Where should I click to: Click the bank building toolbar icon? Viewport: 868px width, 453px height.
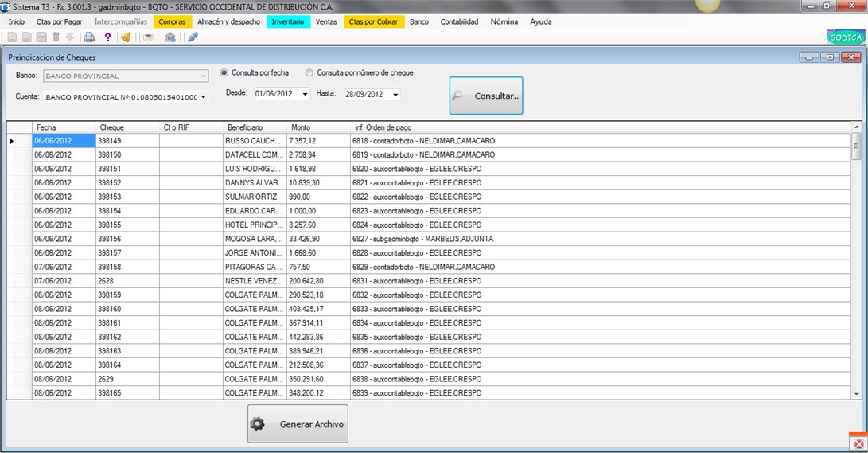[x=170, y=37]
